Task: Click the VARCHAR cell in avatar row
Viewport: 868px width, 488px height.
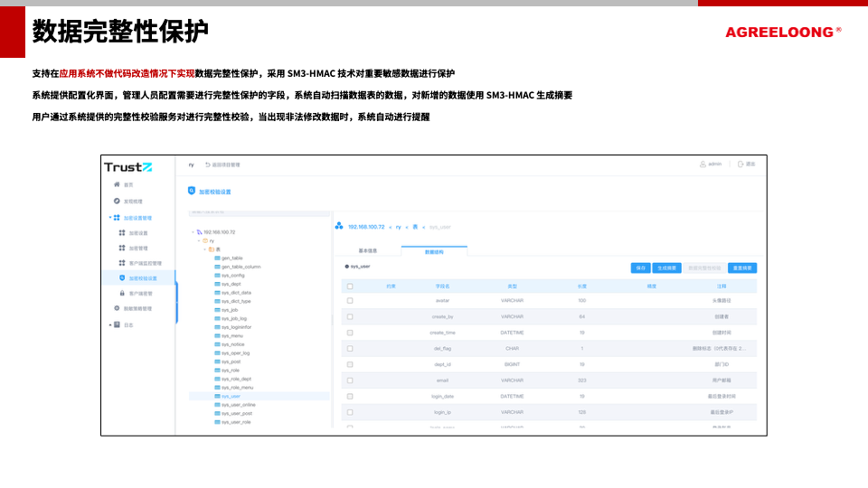Action: pos(512,300)
